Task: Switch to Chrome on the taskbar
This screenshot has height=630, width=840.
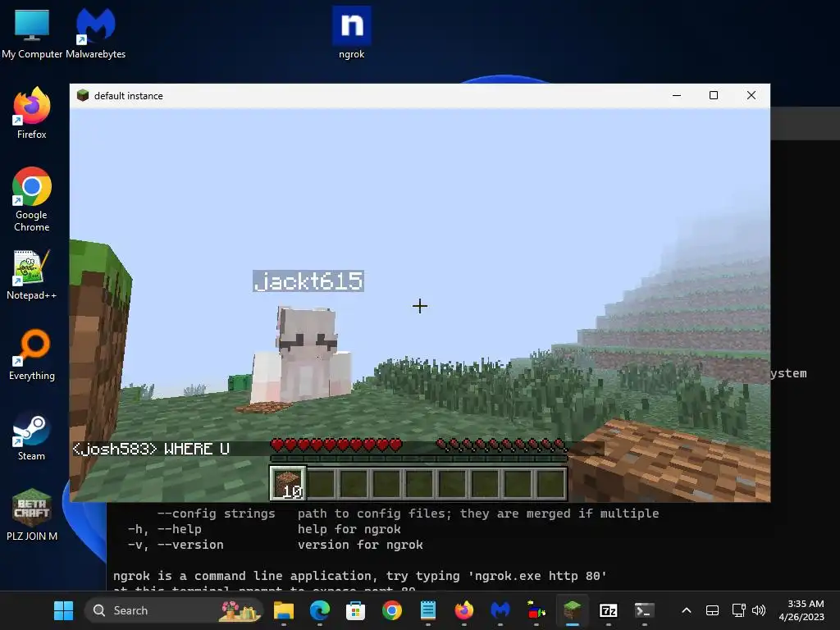Action: 392,610
